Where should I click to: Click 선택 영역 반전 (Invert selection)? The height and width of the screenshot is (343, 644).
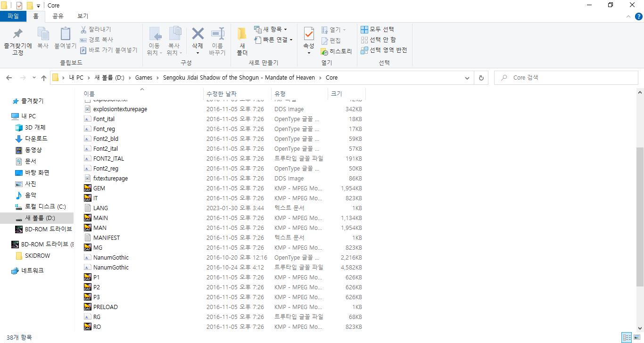coord(384,50)
